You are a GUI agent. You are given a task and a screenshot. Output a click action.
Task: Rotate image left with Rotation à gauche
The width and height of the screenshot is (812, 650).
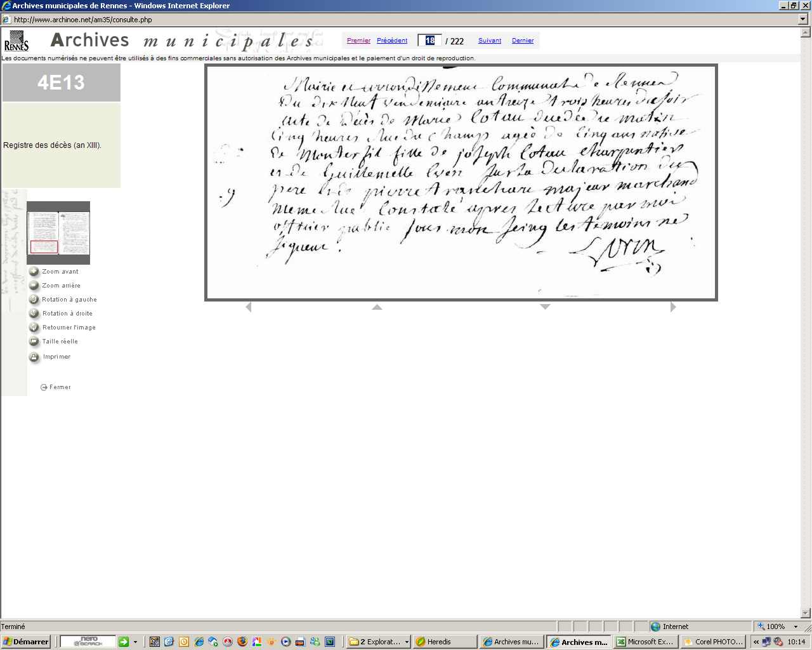click(34, 300)
